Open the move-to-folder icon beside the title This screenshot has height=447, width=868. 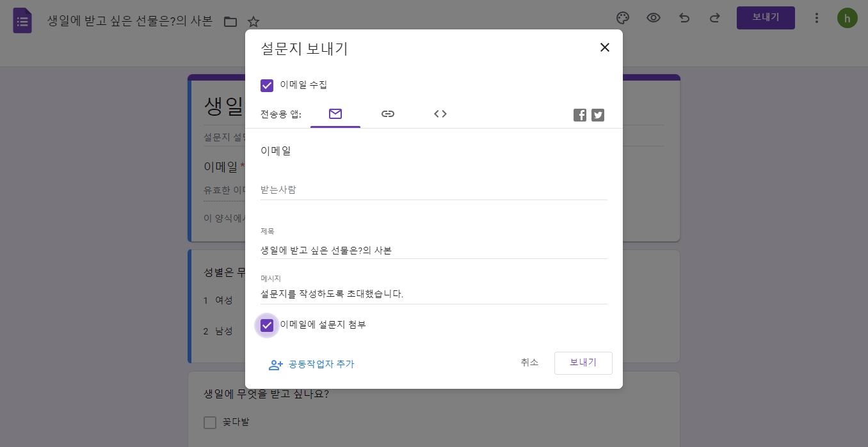[x=230, y=21]
